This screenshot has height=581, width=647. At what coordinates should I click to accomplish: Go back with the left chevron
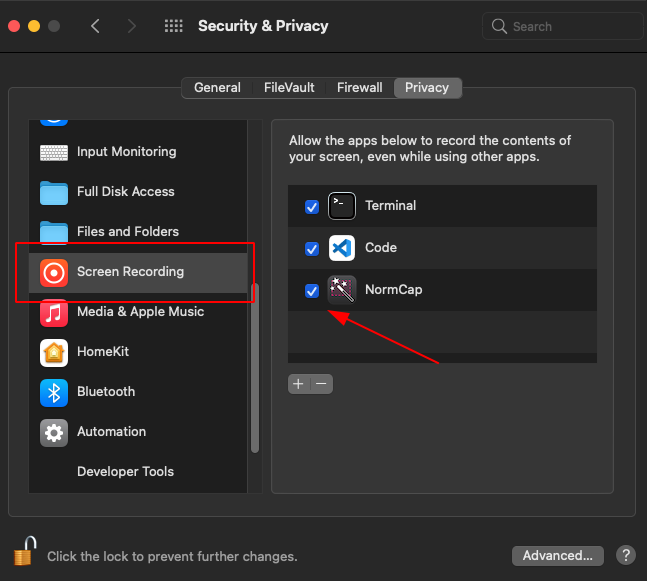coord(95,26)
